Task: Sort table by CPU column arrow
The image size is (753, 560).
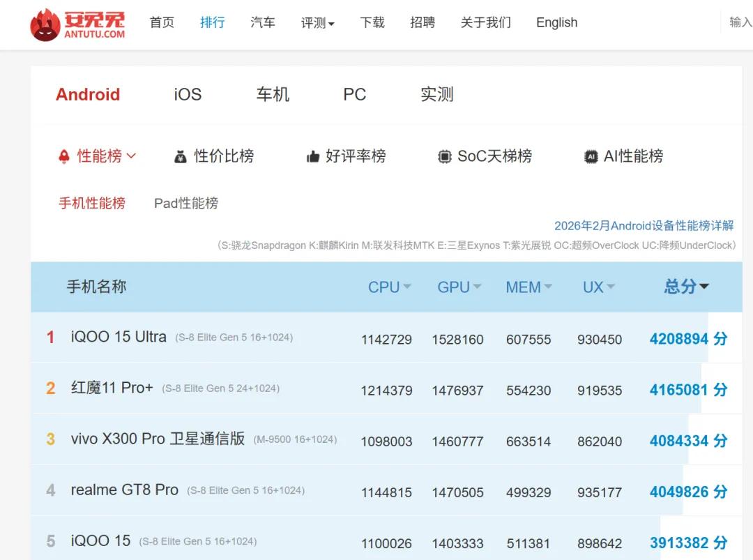Action: click(x=407, y=287)
